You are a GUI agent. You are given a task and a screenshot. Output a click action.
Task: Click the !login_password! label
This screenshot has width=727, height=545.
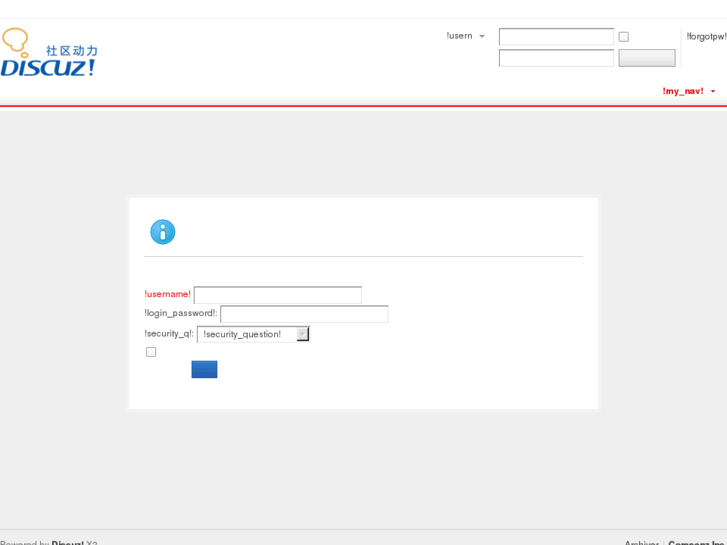[x=180, y=313]
